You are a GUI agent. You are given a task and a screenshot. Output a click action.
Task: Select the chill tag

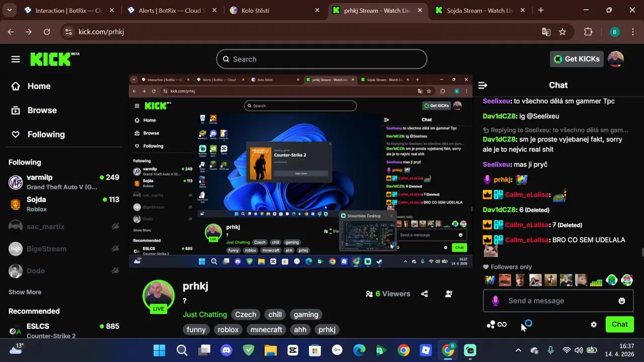click(x=275, y=315)
